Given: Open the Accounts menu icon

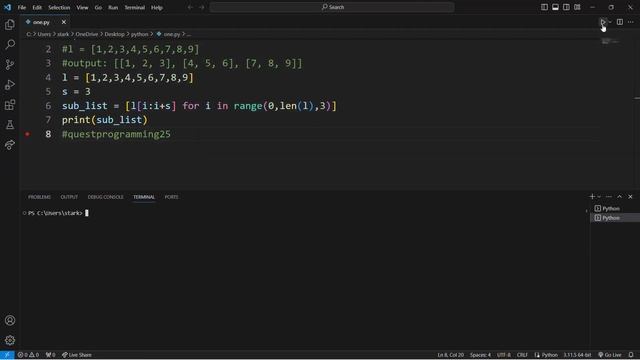Looking at the screenshot, I should click(10, 320).
